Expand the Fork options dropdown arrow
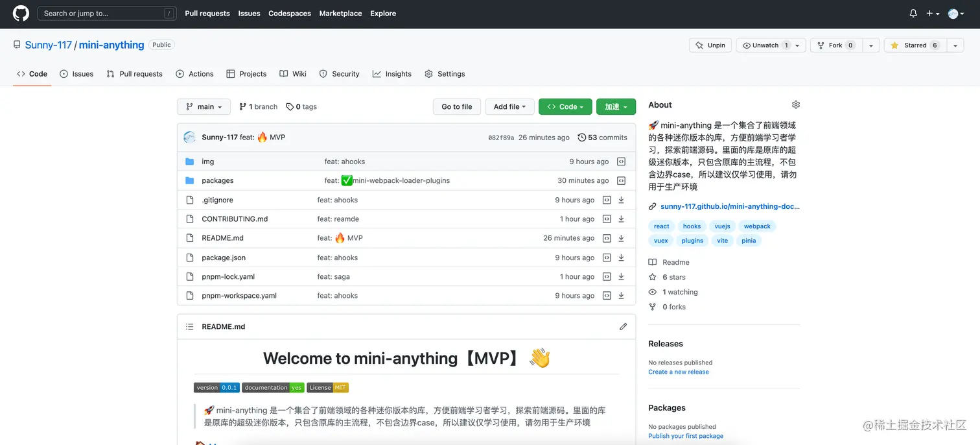Image resolution: width=980 pixels, height=445 pixels. coord(871,45)
